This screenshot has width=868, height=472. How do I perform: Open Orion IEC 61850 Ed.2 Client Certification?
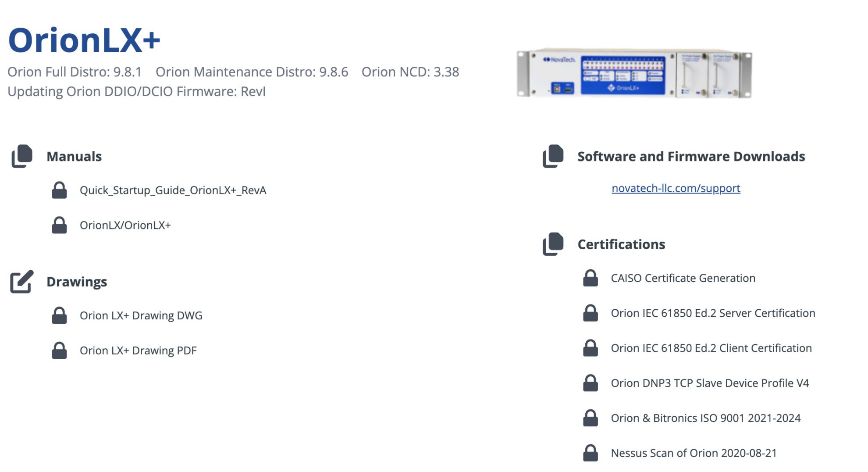click(x=711, y=348)
